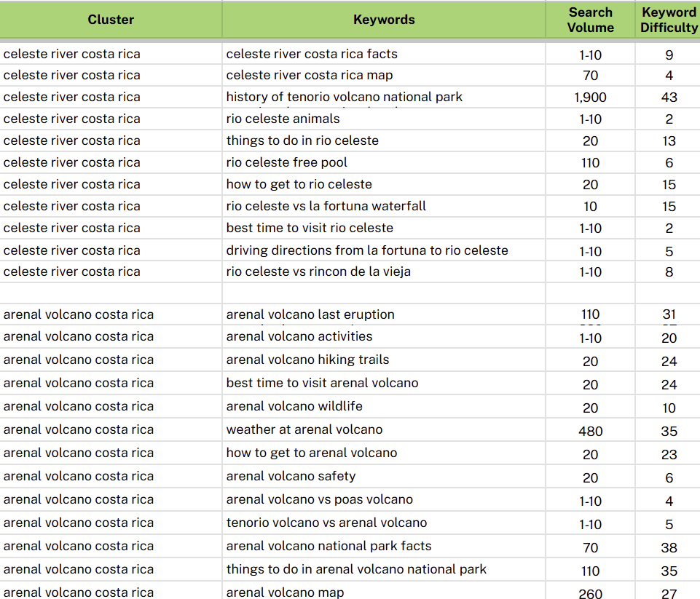Select 'arenal volcano vs poas volcano' cell

click(384, 499)
